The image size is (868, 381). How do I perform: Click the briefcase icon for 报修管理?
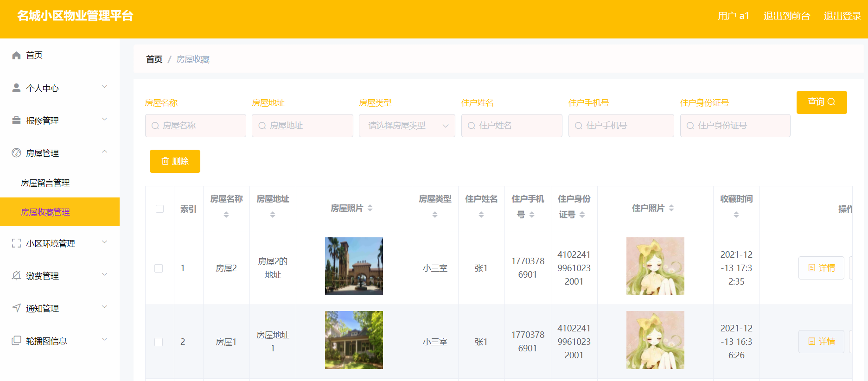click(x=16, y=120)
